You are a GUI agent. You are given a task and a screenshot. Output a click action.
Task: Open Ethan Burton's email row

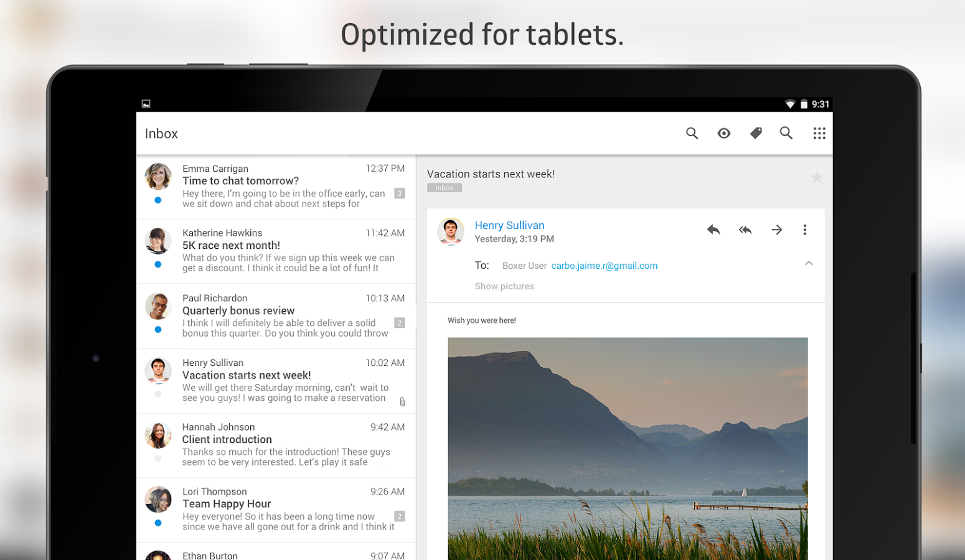click(276, 552)
